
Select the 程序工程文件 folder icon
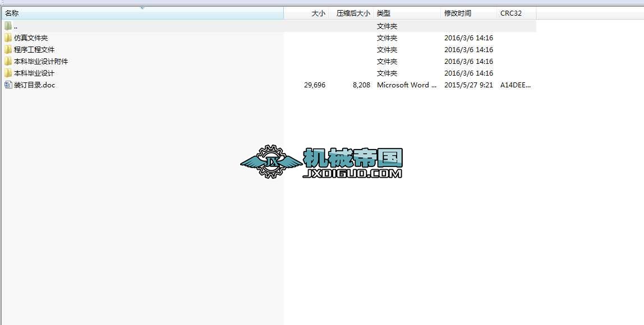(x=8, y=50)
